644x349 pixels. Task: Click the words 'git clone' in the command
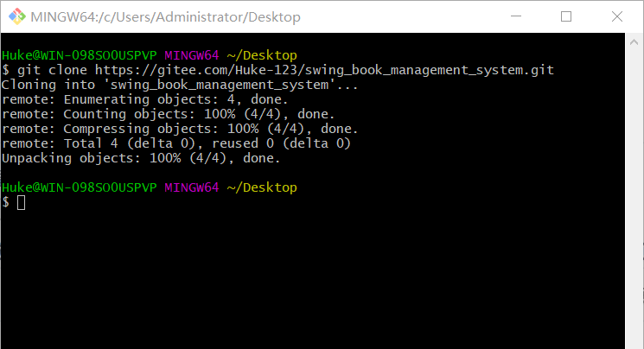pos(52,70)
